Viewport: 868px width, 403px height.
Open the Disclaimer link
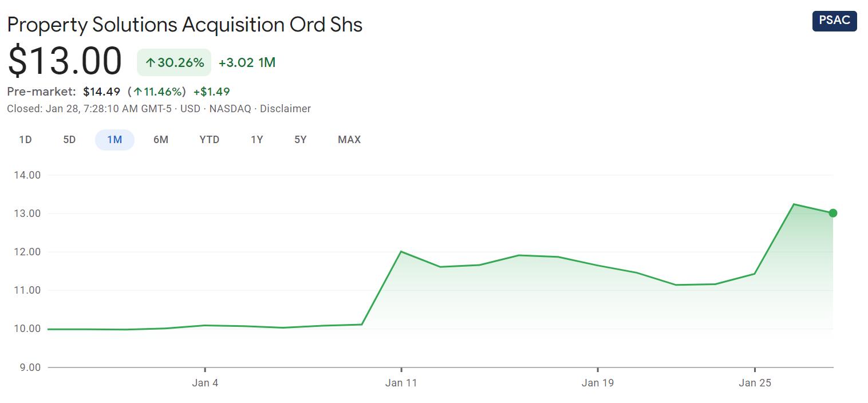[x=285, y=109]
